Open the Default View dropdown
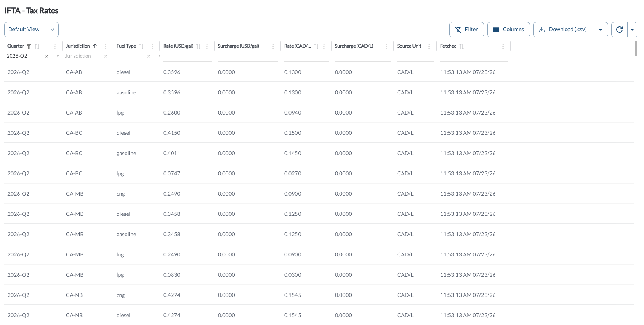The image size is (644, 325). click(x=32, y=30)
